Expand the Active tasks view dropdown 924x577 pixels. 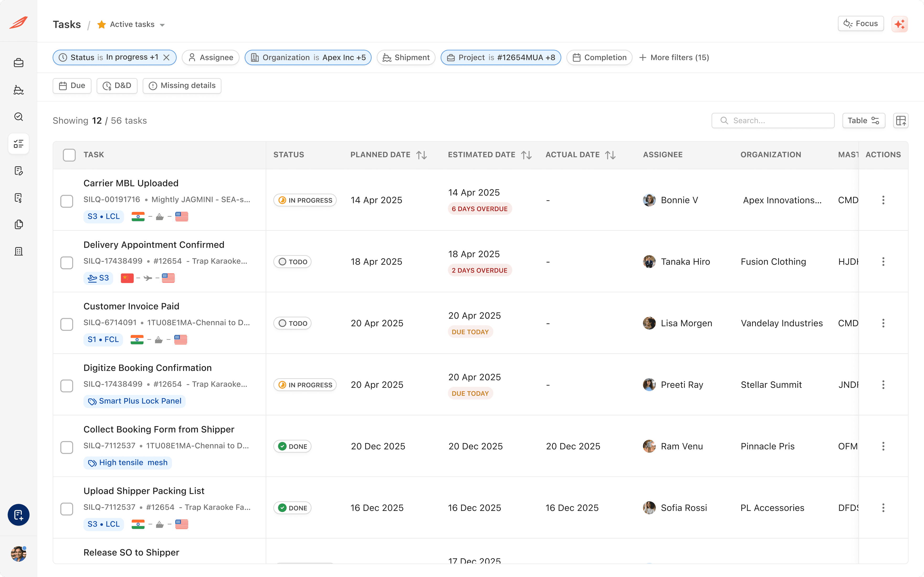click(162, 25)
